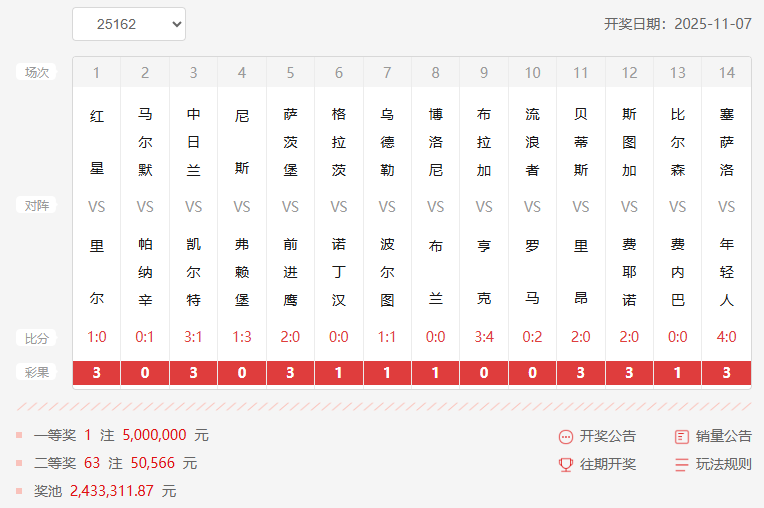This screenshot has width=764, height=508.
Task: Click home team 比尔森
Action: (x=678, y=142)
